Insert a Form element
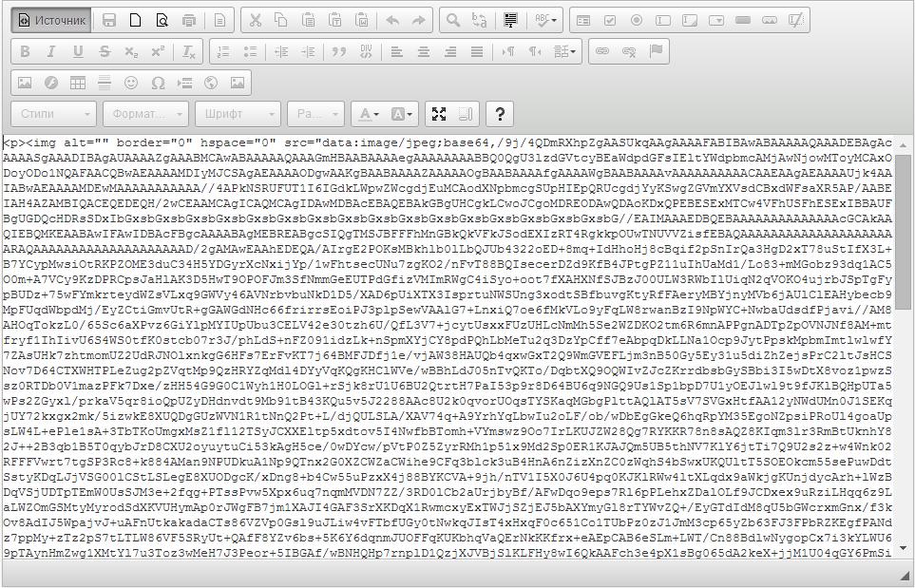The image size is (915, 588). click(583, 20)
